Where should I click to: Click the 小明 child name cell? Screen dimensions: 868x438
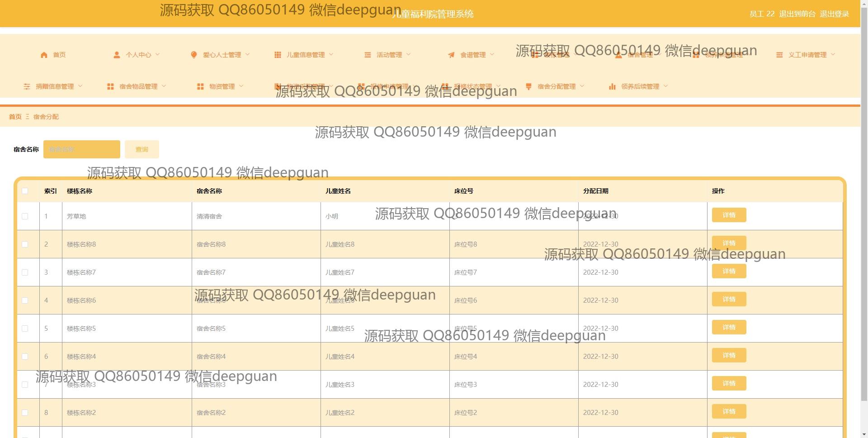332,216
